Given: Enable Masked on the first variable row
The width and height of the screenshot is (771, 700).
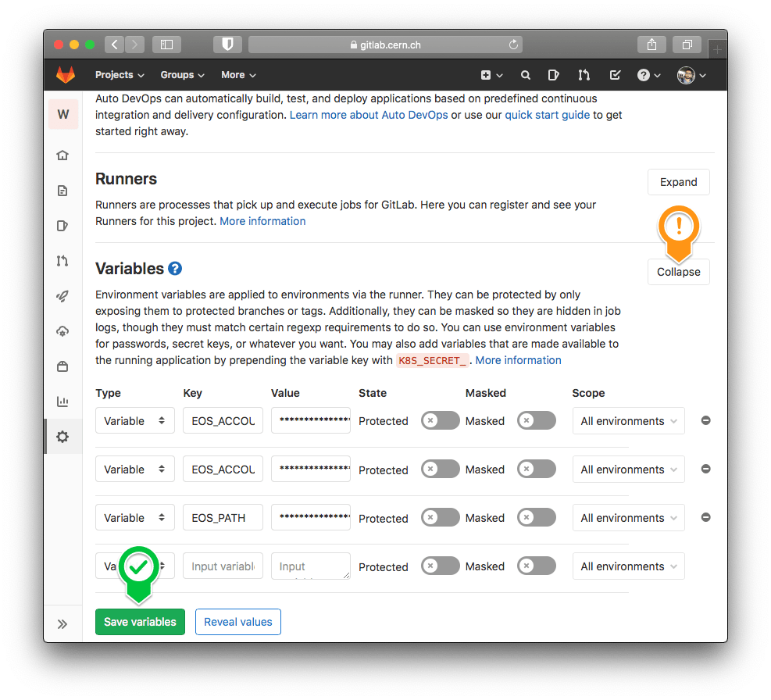Looking at the screenshot, I should pos(536,420).
